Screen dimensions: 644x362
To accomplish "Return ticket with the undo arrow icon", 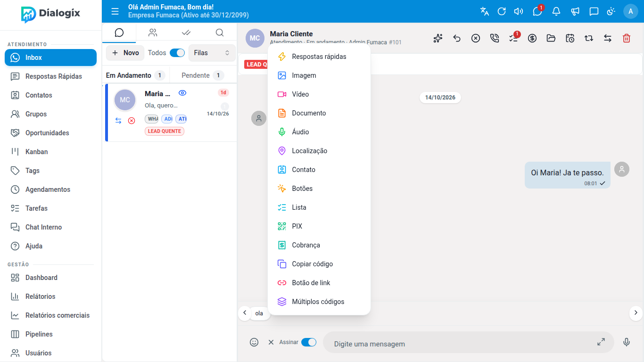I will click(x=457, y=38).
